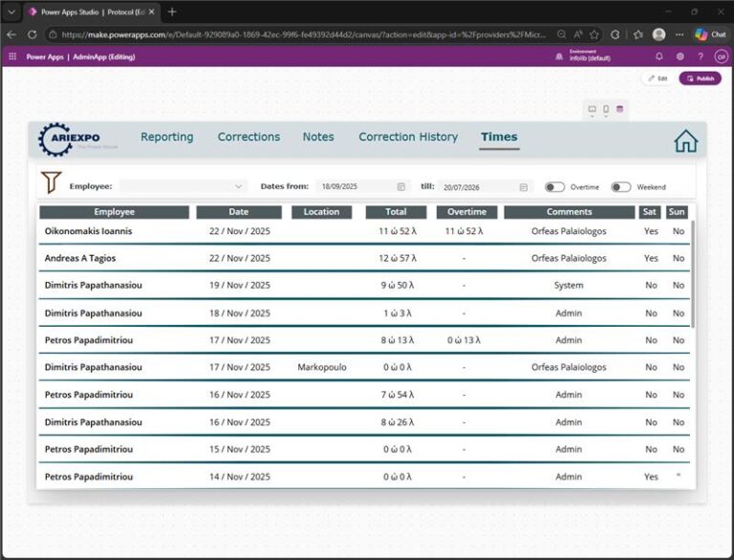This screenshot has height=560, width=734.
Task: Click the Date column header
Action: tap(239, 212)
